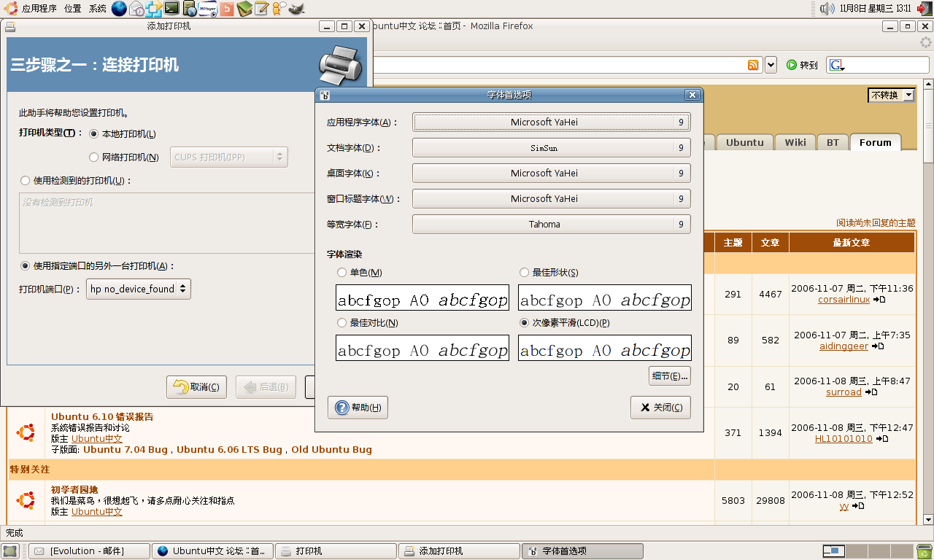The image size is (934, 560).
Task: Launch Evolution mail from the envelope-clock panel icon
Action: coord(137,9)
